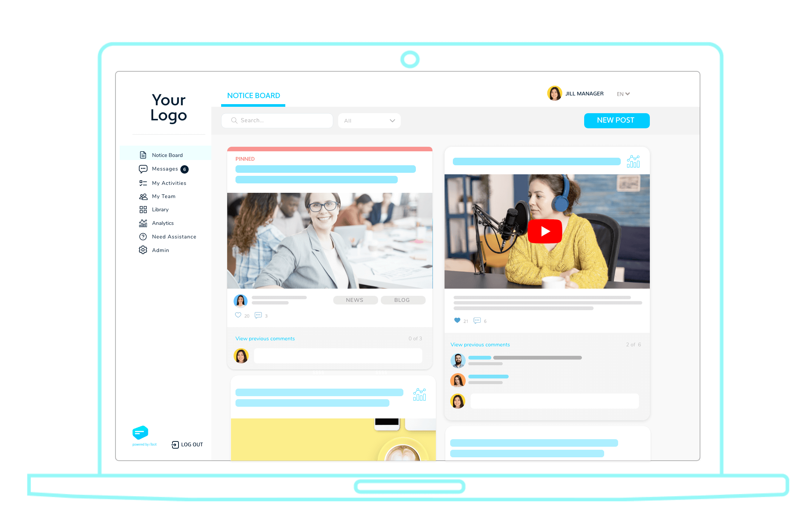Click the NEWS tag label
This screenshot has width=797, height=532.
click(x=355, y=300)
